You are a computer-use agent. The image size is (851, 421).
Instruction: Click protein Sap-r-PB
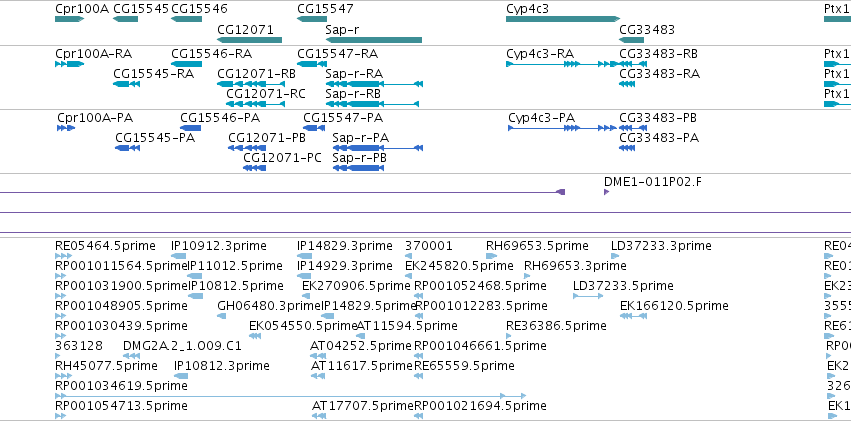click(358, 168)
